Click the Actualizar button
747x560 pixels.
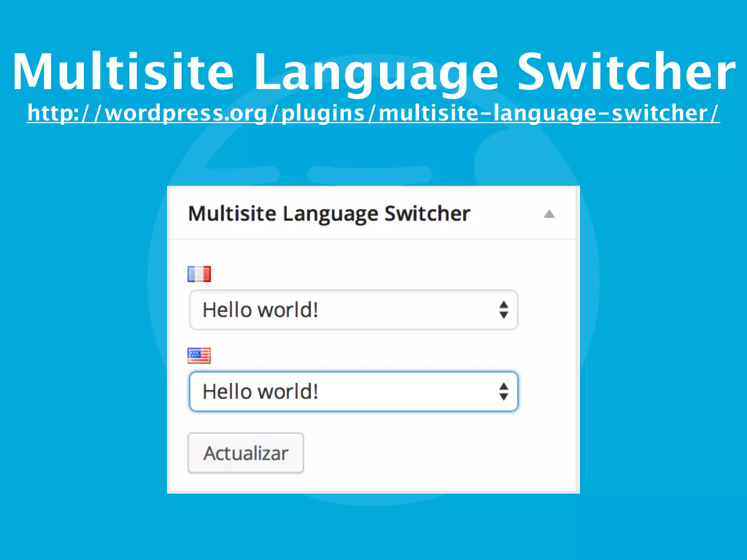(246, 453)
